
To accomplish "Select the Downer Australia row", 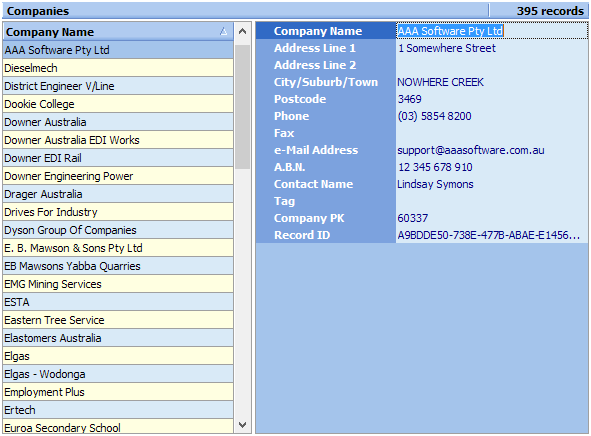I will pyautogui.click(x=118, y=122).
